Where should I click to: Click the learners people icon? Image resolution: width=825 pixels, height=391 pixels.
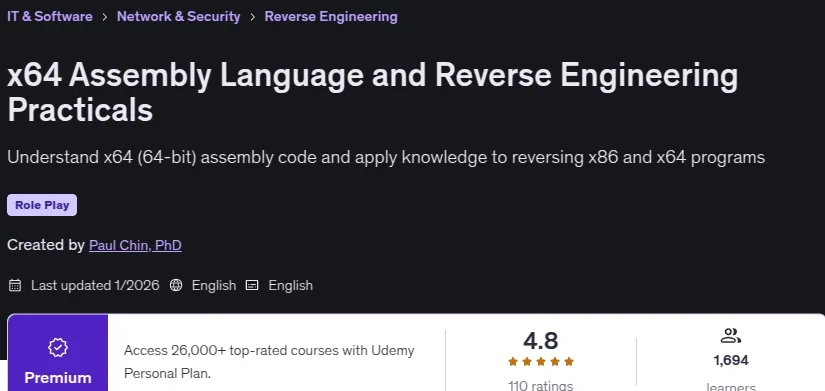click(731, 336)
